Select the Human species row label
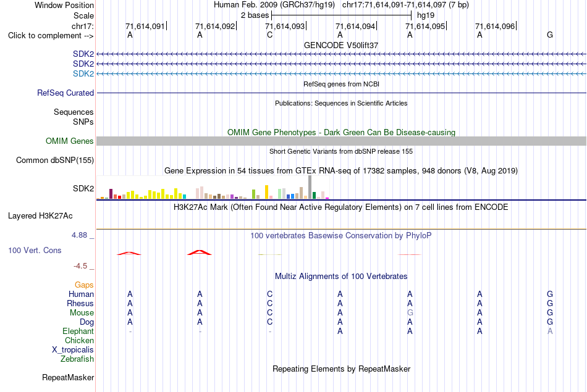Viewport: 587px width, 392px height. pyautogui.click(x=81, y=294)
